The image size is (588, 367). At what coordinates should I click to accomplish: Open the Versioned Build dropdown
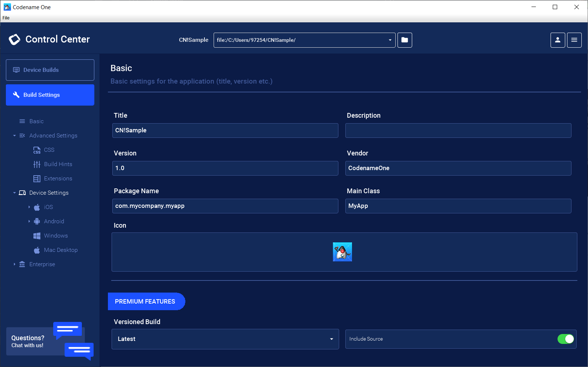point(331,339)
